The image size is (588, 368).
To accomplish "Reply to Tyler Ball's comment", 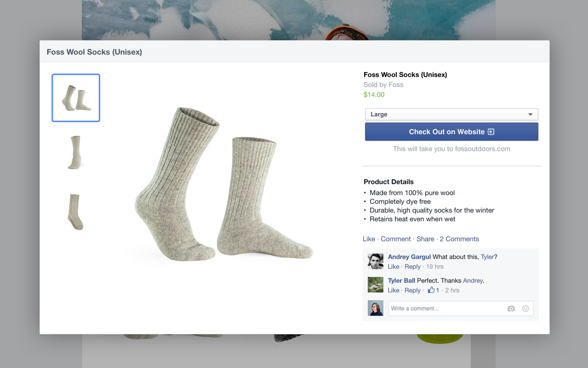I will click(x=413, y=290).
